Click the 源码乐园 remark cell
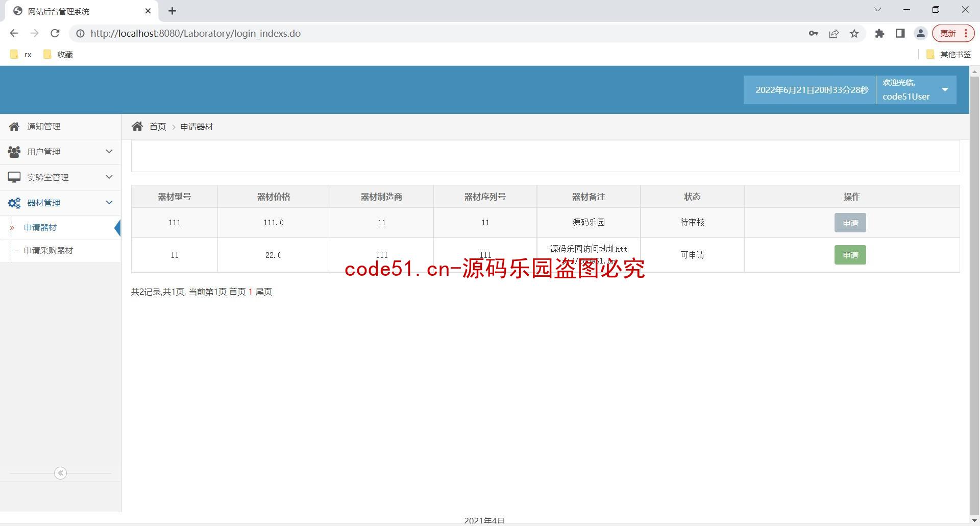Viewport: 980px width, 526px height. pos(589,222)
